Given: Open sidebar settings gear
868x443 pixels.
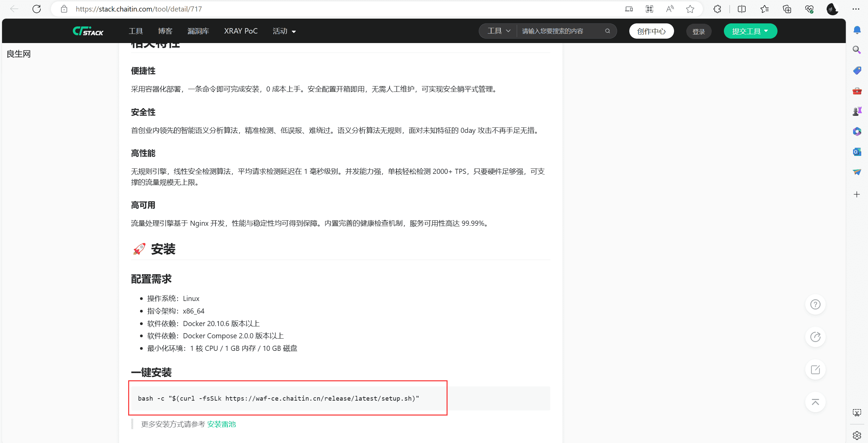Looking at the screenshot, I should tap(857, 435).
